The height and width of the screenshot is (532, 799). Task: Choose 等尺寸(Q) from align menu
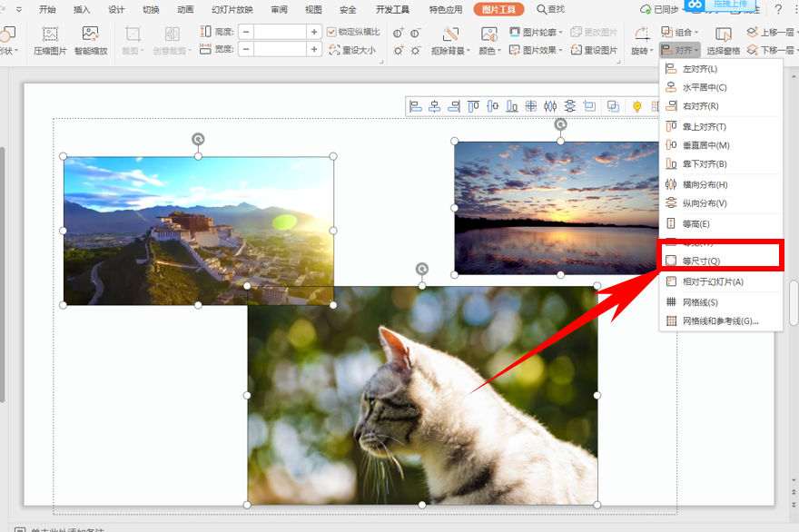point(721,261)
